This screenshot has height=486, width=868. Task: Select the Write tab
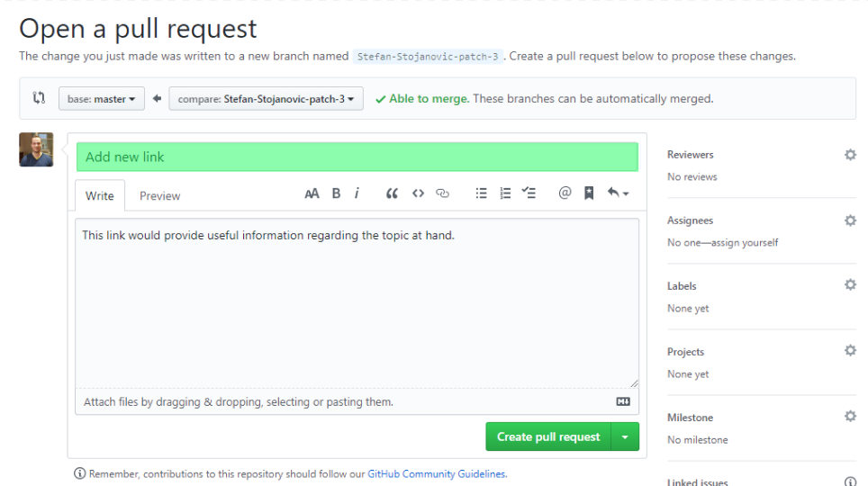[x=100, y=196]
